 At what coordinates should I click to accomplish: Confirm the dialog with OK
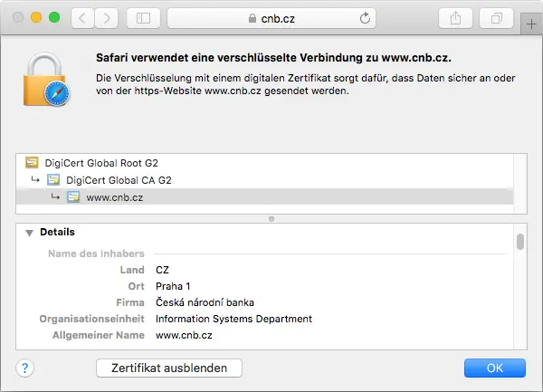495,368
